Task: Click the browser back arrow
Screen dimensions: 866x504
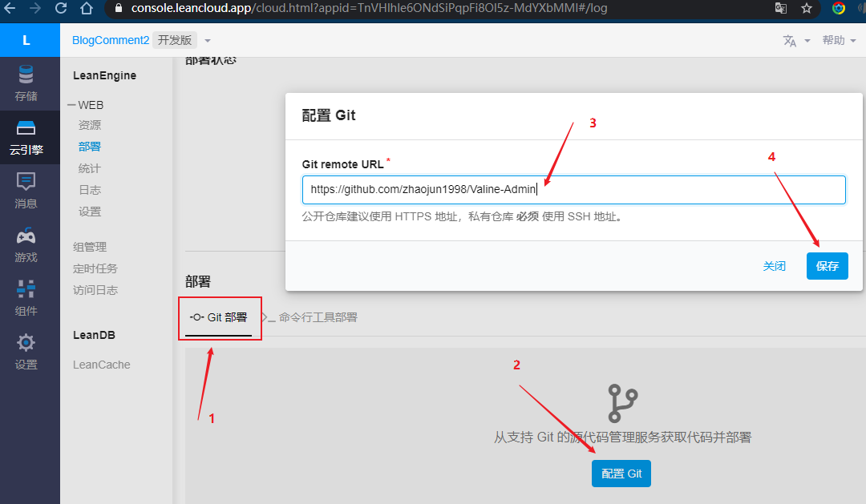Action: point(10,8)
